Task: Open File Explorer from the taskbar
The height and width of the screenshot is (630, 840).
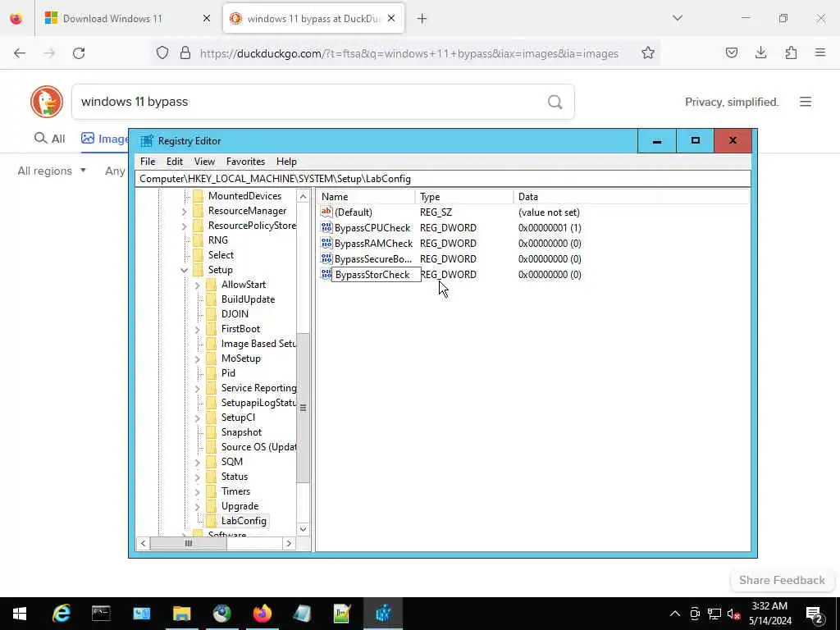Action: 181,614
